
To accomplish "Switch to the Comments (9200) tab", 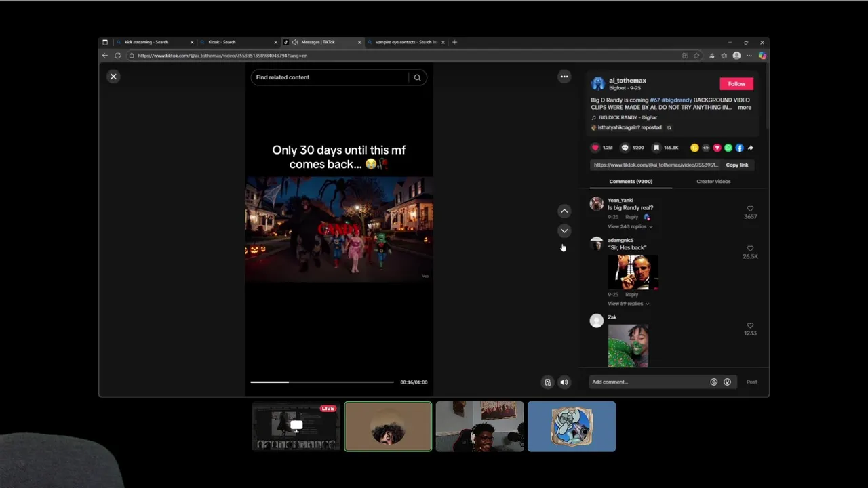I will point(631,182).
